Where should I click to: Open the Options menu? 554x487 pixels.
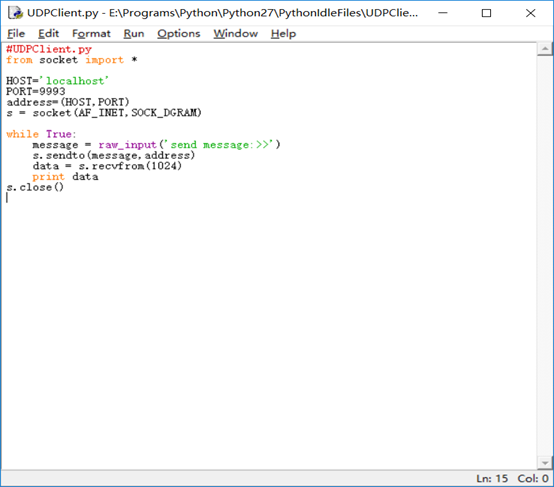[x=178, y=34]
